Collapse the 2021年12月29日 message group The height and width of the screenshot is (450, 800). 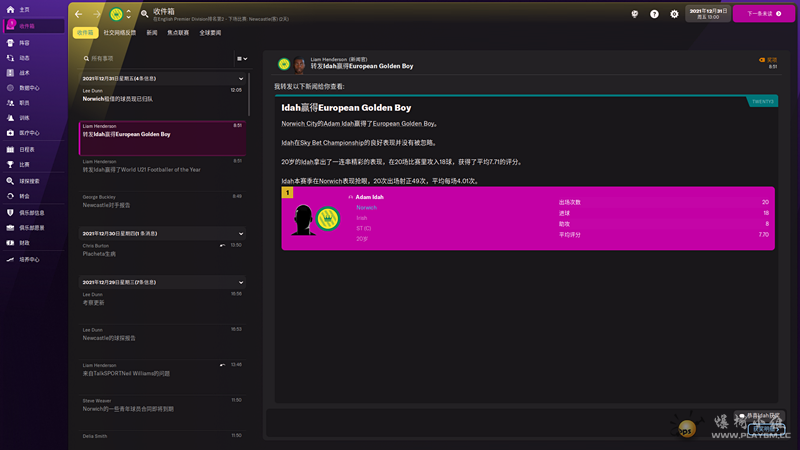click(241, 282)
